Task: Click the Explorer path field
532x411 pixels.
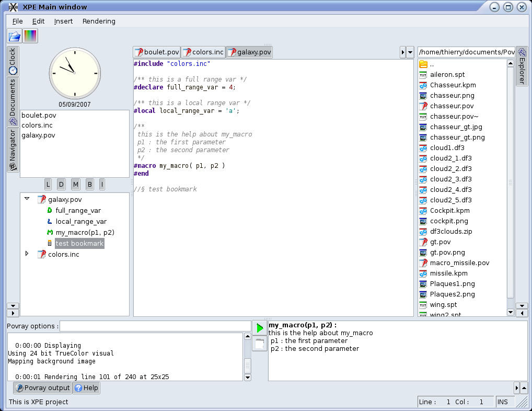Action: [x=466, y=52]
